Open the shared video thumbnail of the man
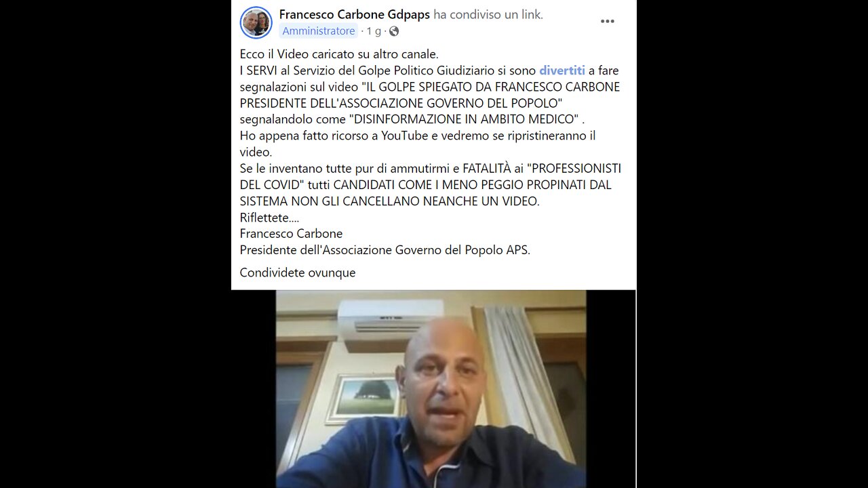This screenshot has width=868, height=488. (x=431, y=389)
